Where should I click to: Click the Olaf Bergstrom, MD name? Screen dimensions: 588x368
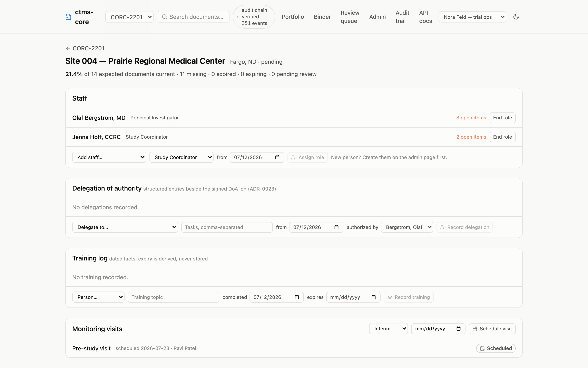(x=99, y=118)
